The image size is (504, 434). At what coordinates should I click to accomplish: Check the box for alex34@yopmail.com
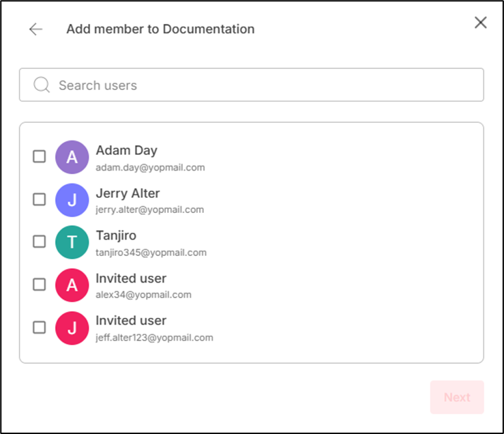[x=39, y=285]
